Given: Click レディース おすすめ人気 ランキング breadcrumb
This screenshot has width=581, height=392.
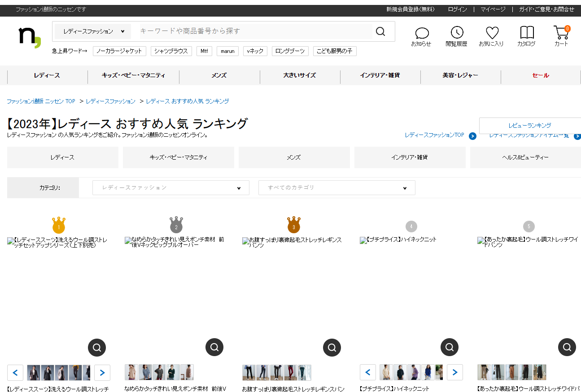Looking at the screenshot, I should [188, 101].
